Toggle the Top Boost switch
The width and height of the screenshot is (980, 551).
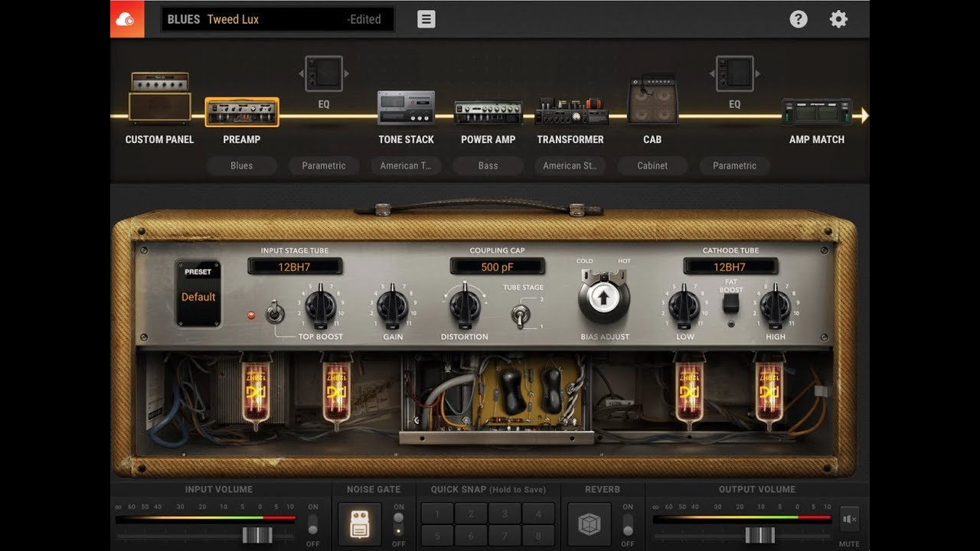[276, 312]
